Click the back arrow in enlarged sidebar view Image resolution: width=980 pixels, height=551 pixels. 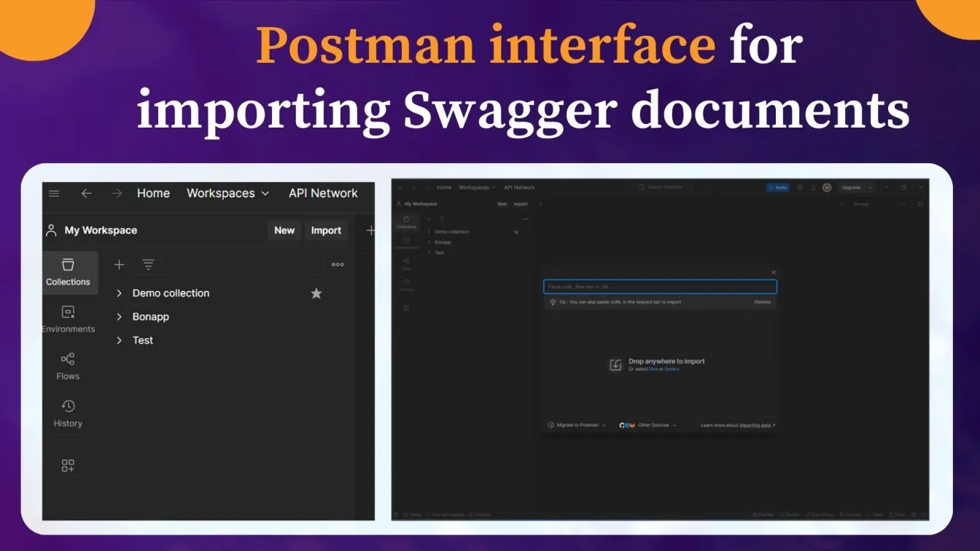(x=86, y=193)
